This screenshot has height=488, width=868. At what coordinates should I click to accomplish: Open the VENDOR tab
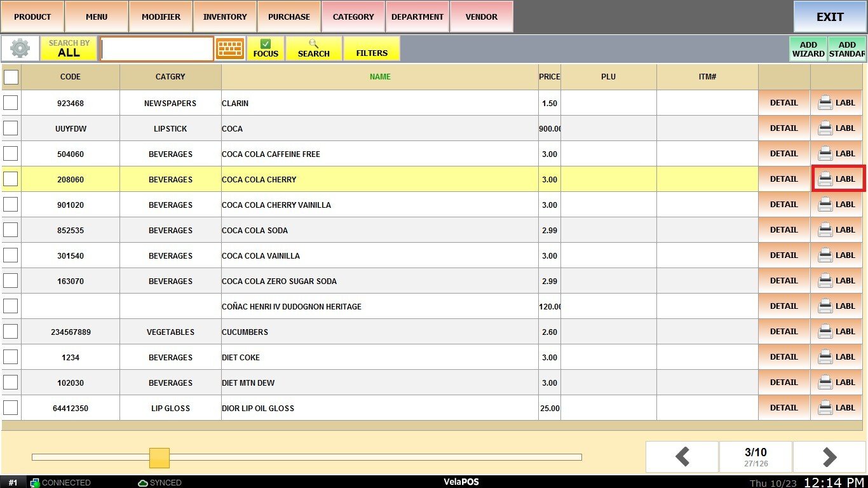482,17
